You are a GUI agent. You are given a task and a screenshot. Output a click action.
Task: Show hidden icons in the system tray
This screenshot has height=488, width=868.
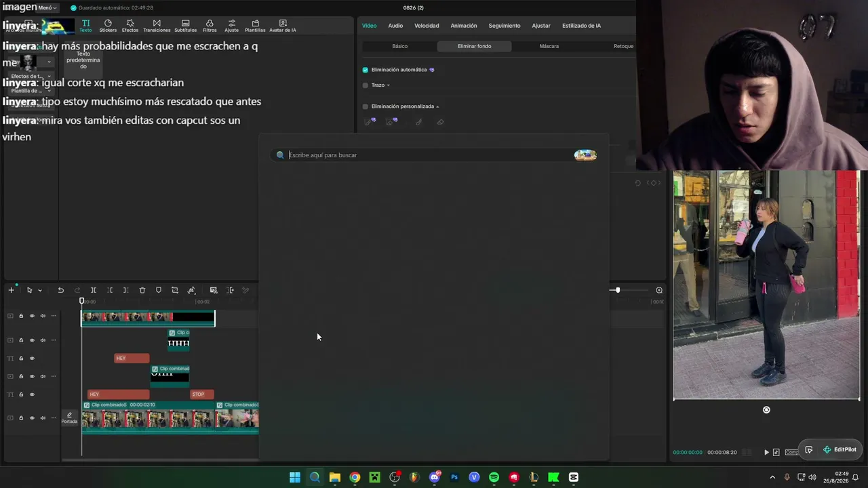click(x=772, y=477)
